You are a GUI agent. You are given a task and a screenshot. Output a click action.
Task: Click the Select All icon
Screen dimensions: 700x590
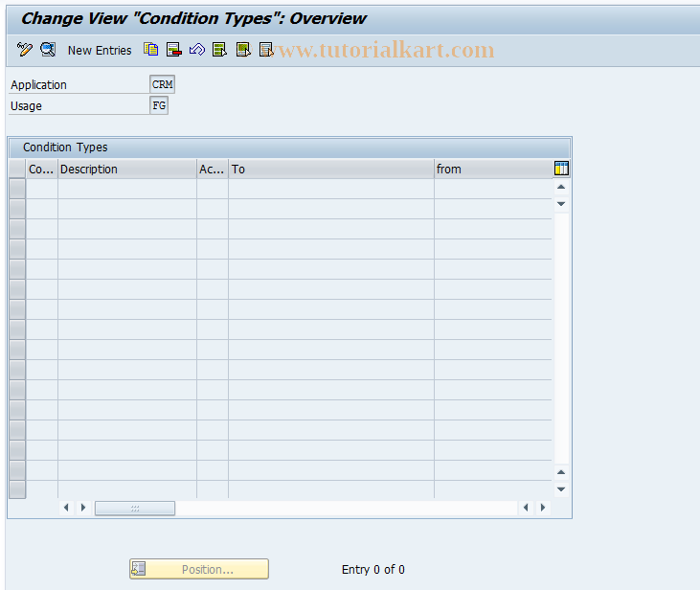219,49
